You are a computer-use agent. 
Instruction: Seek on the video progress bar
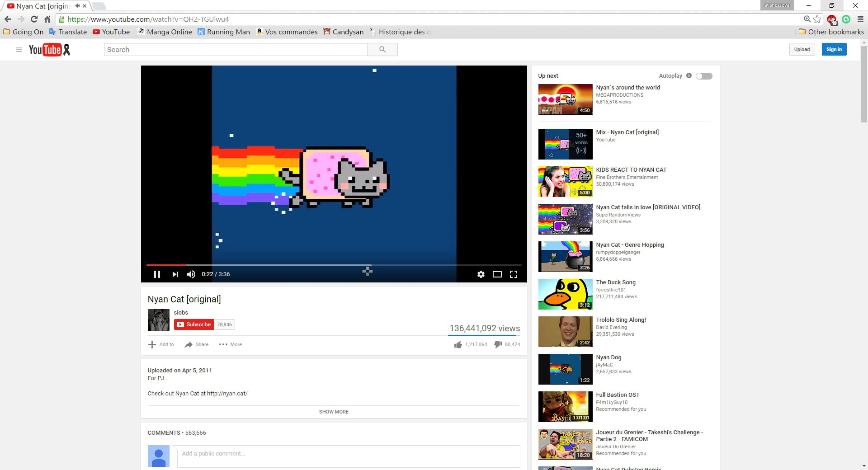(x=334, y=265)
